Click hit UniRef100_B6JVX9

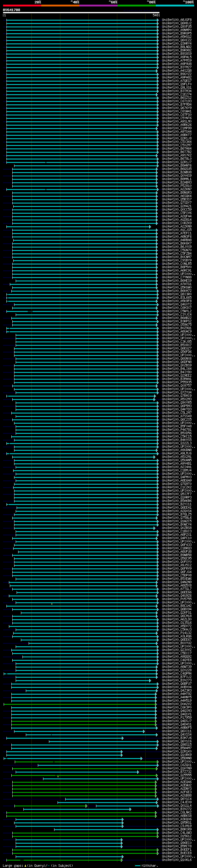coord(177,247)
